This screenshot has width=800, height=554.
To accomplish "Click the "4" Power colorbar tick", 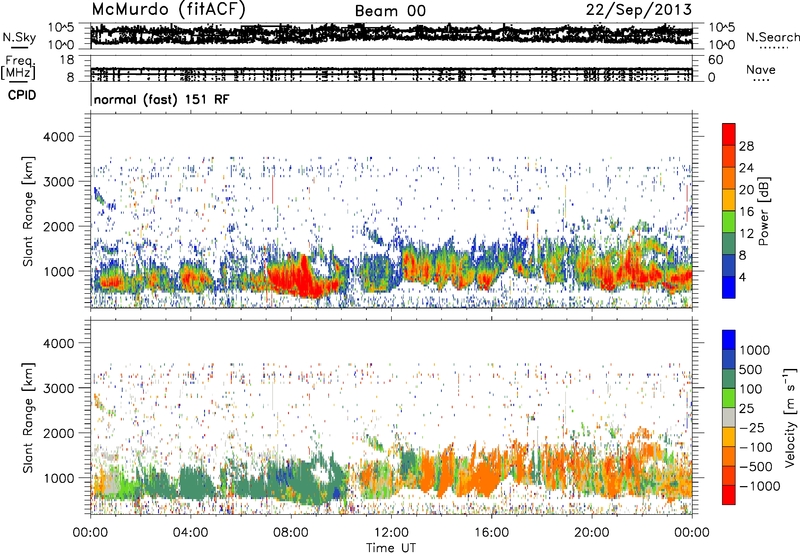I will (742, 277).
